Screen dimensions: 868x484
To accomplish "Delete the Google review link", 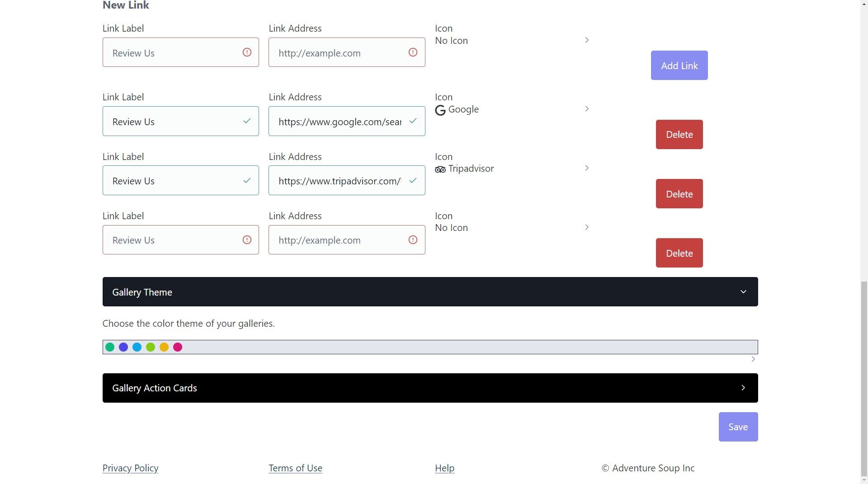I will [x=679, y=135].
